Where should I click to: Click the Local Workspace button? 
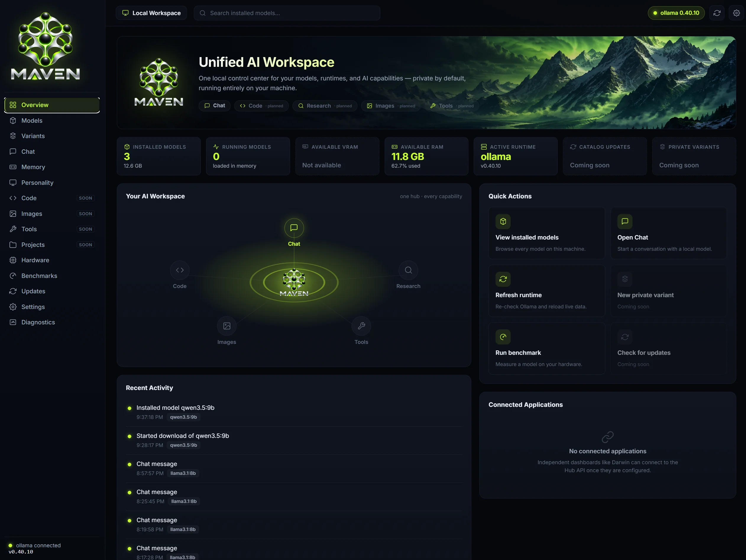[x=151, y=13]
